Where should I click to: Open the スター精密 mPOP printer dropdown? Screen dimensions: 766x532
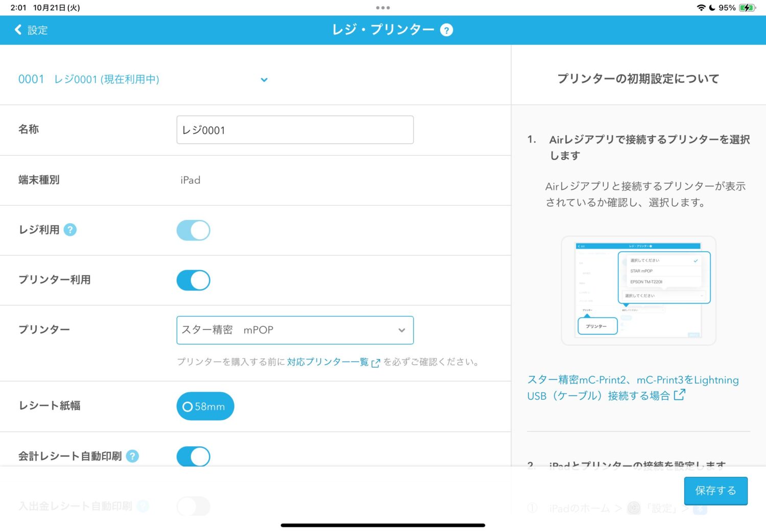click(295, 330)
